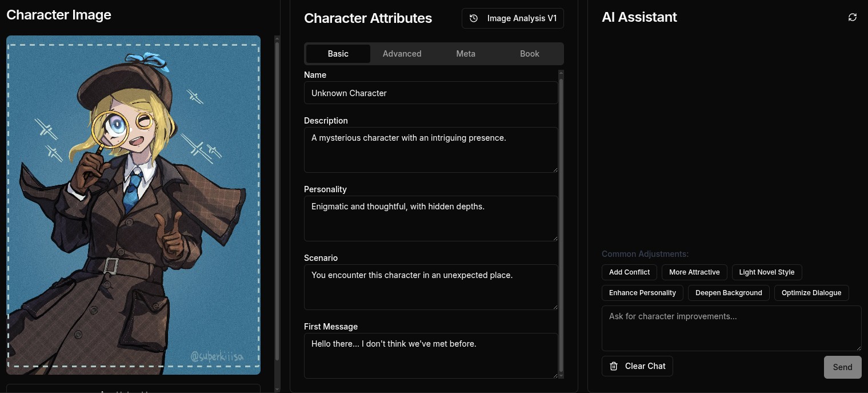Click the Description resize handle corner
The height and width of the screenshot is (393, 868).
[554, 169]
